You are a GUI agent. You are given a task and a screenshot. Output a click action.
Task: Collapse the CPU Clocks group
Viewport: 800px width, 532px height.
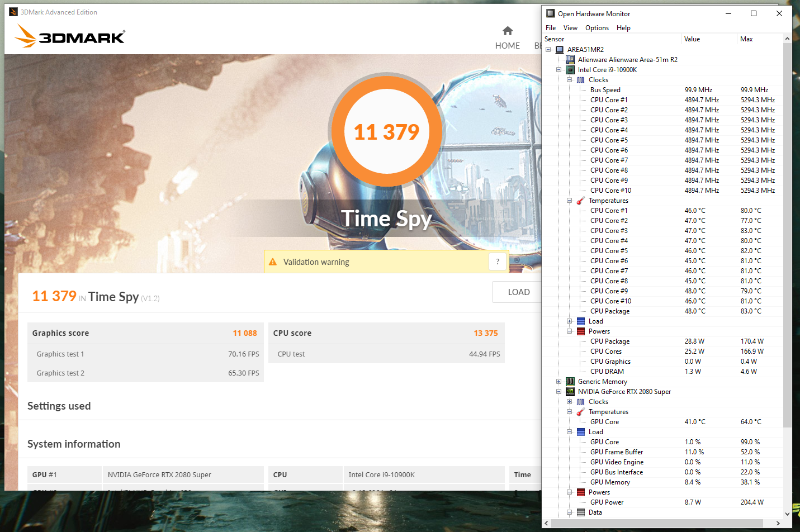click(x=569, y=80)
